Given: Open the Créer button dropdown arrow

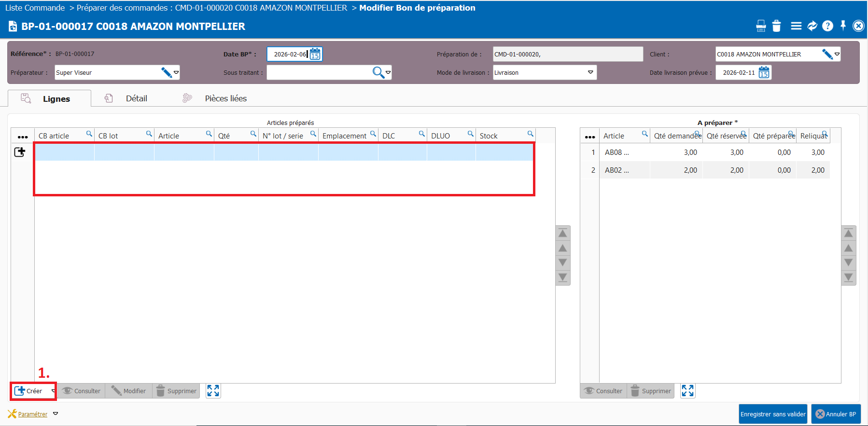Looking at the screenshot, I should coord(53,391).
